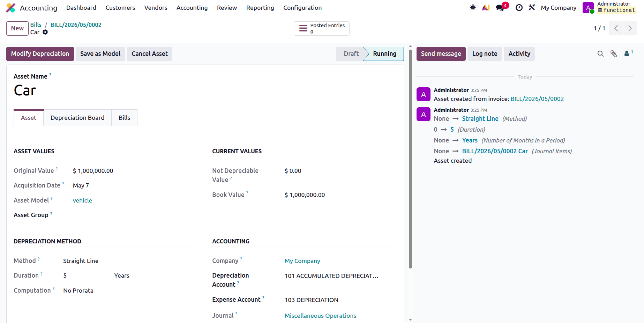Open the Review menu
Viewport: 644px width, 323px height.
coord(227,8)
